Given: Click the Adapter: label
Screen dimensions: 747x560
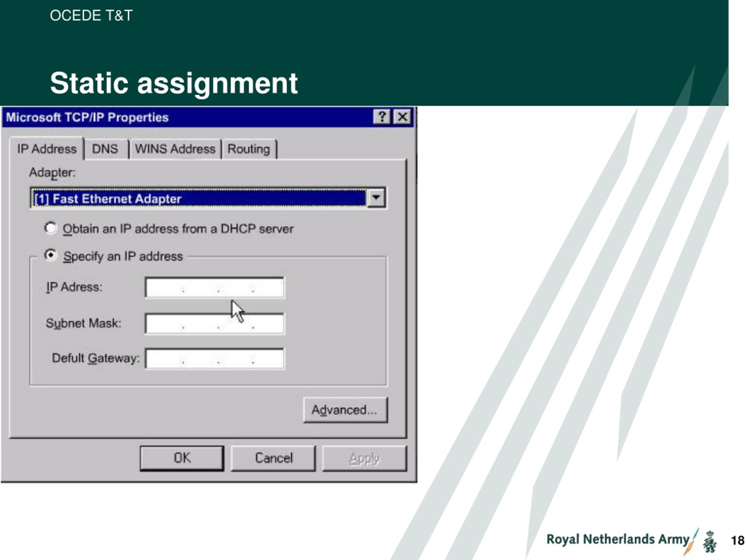Looking at the screenshot, I should 52,172.
